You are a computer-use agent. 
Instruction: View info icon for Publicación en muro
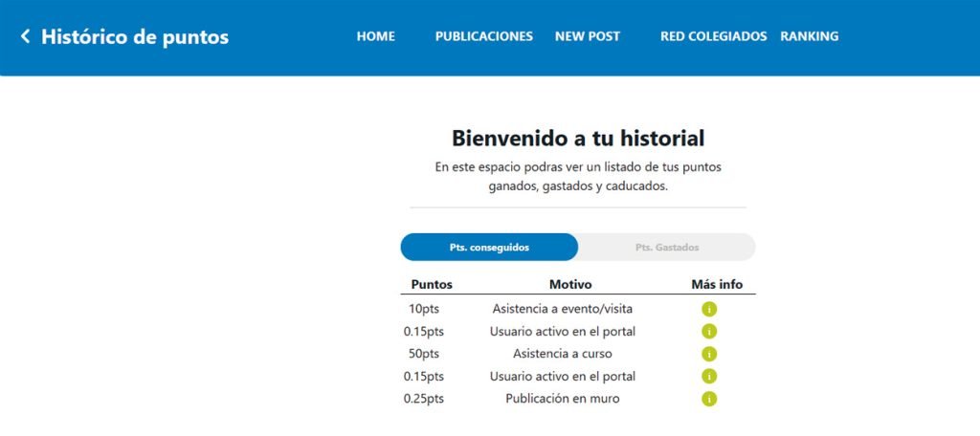click(709, 399)
